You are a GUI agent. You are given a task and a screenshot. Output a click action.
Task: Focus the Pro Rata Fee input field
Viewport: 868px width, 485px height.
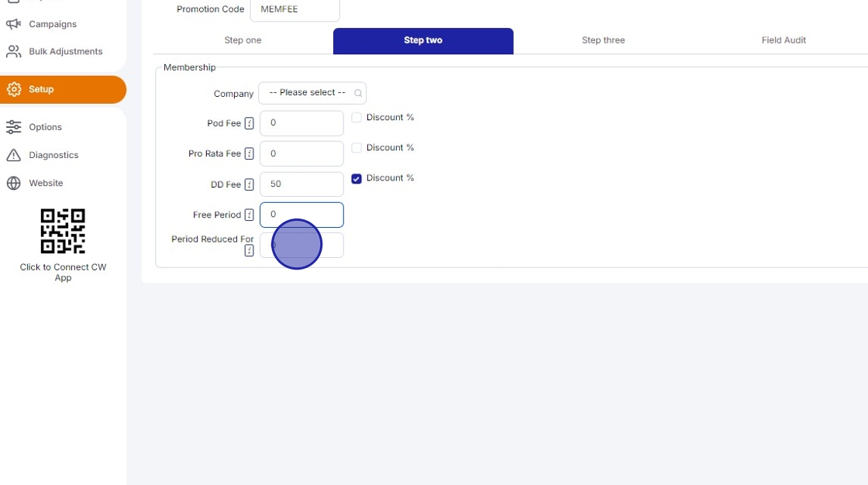301,153
